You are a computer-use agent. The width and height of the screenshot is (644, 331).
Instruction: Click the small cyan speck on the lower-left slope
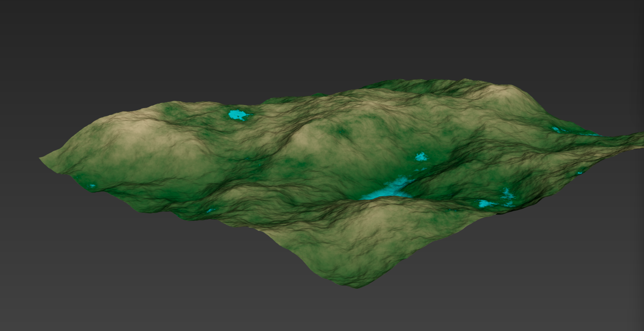click(210, 210)
